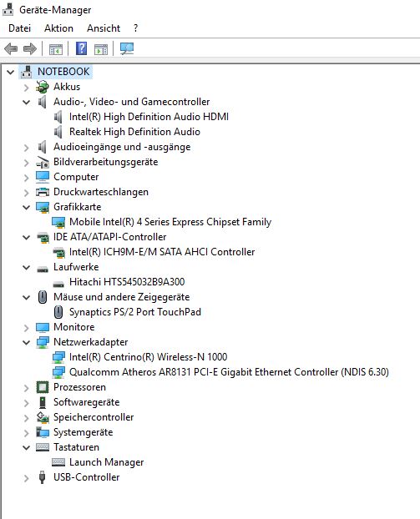The width and height of the screenshot is (420, 519).
Task: Select Mobile Intel(R) 4 Series Express Chipset Family
Action: click(170, 222)
